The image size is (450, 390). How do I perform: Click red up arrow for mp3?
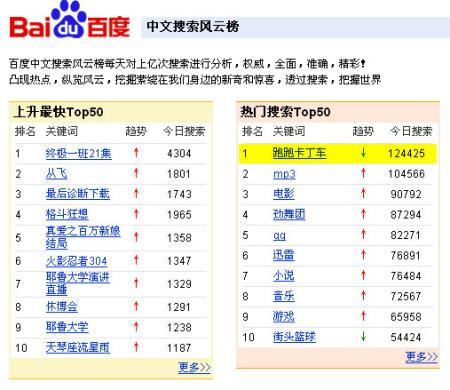pos(363,173)
